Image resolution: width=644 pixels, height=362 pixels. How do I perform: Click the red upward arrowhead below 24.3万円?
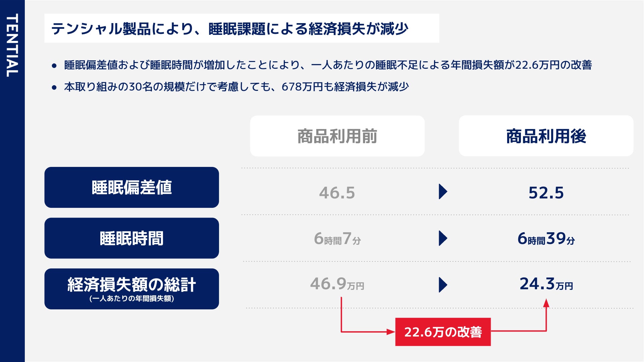(546, 303)
